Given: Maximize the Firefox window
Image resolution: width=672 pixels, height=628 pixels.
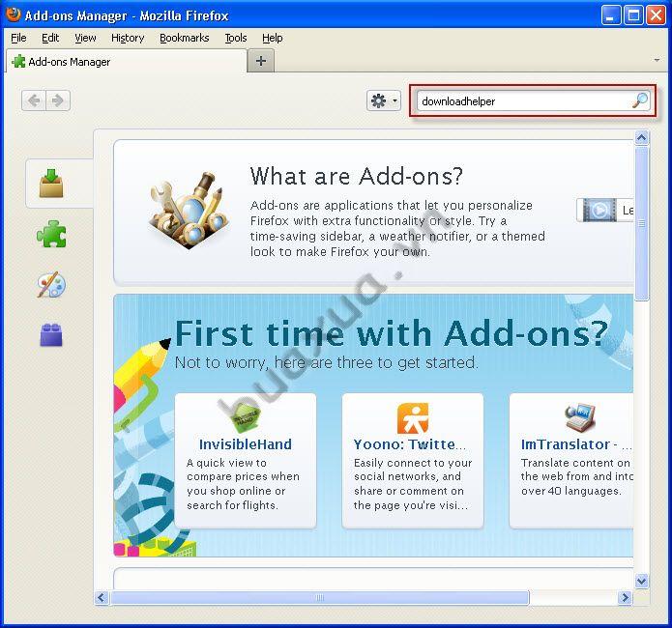Looking at the screenshot, I should 633,15.
